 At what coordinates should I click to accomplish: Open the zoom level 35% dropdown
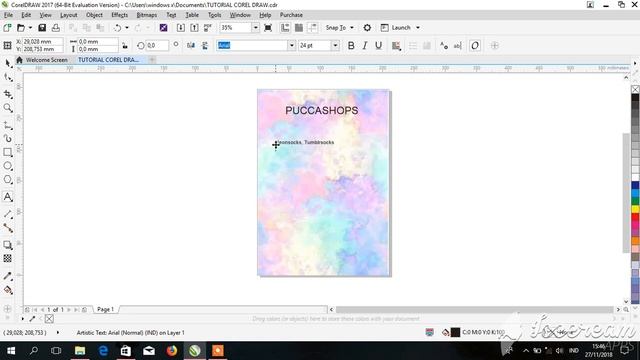pos(255,28)
